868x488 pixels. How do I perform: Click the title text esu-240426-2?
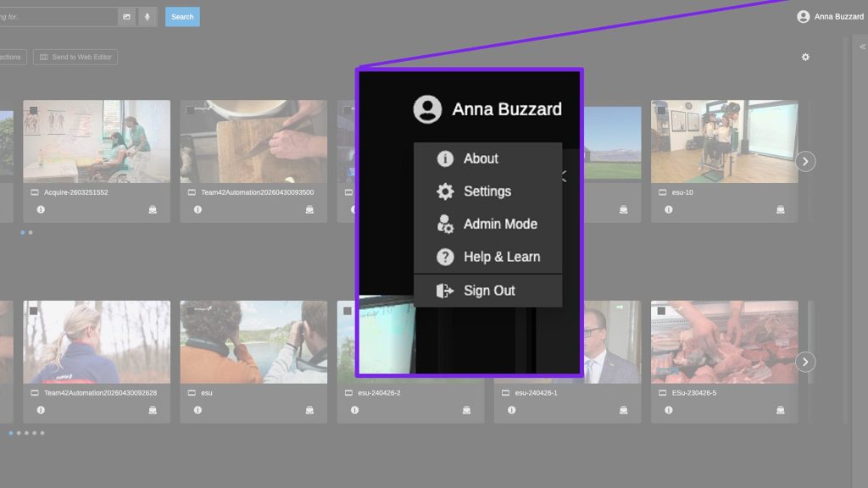click(x=379, y=393)
